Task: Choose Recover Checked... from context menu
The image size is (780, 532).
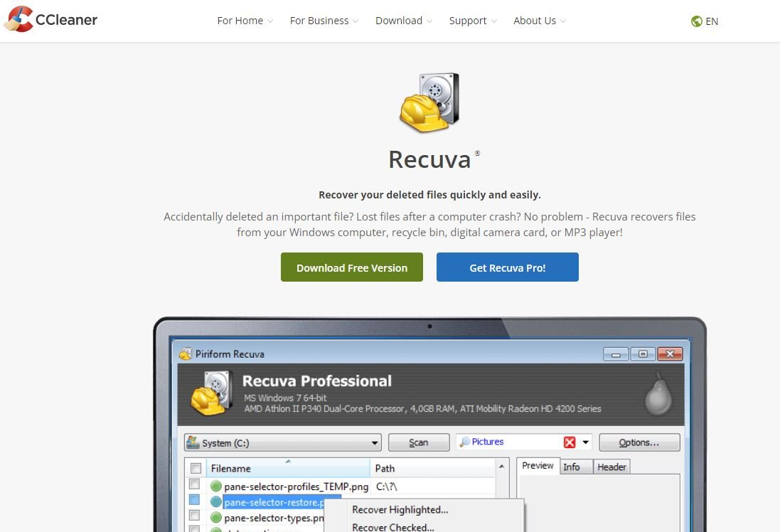Action: 393,526
